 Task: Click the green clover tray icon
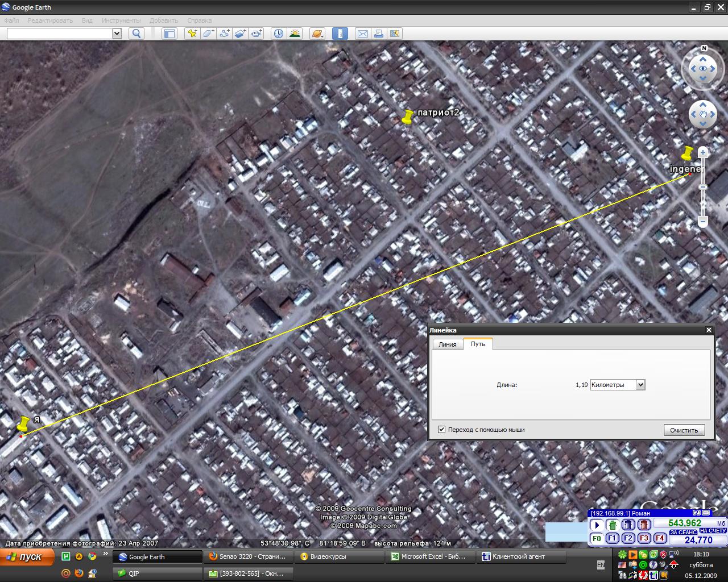tap(623, 554)
